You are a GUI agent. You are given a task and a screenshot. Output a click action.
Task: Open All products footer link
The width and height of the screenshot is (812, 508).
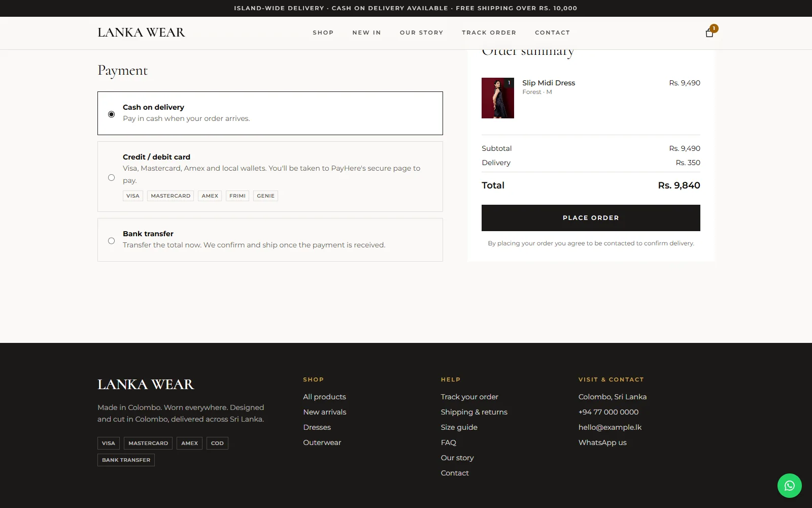pos(324,397)
